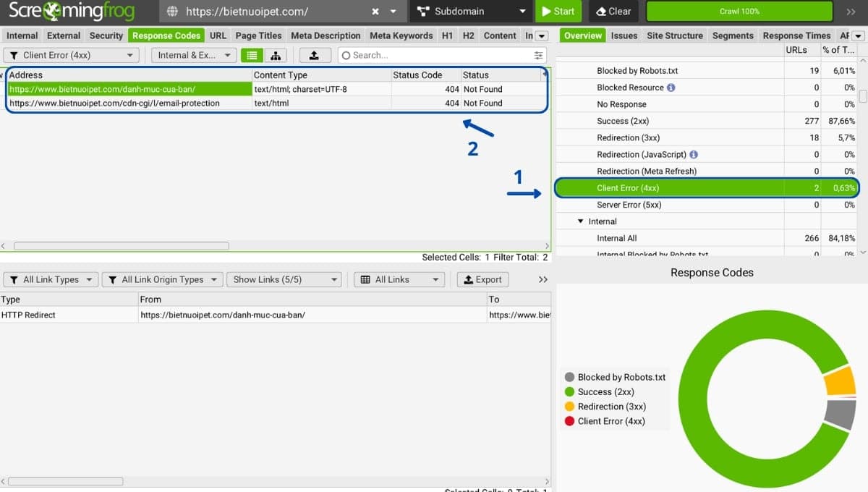The height and width of the screenshot is (492, 868).
Task: Open the Client Error (4xx) filter dropdown
Action: pos(71,55)
